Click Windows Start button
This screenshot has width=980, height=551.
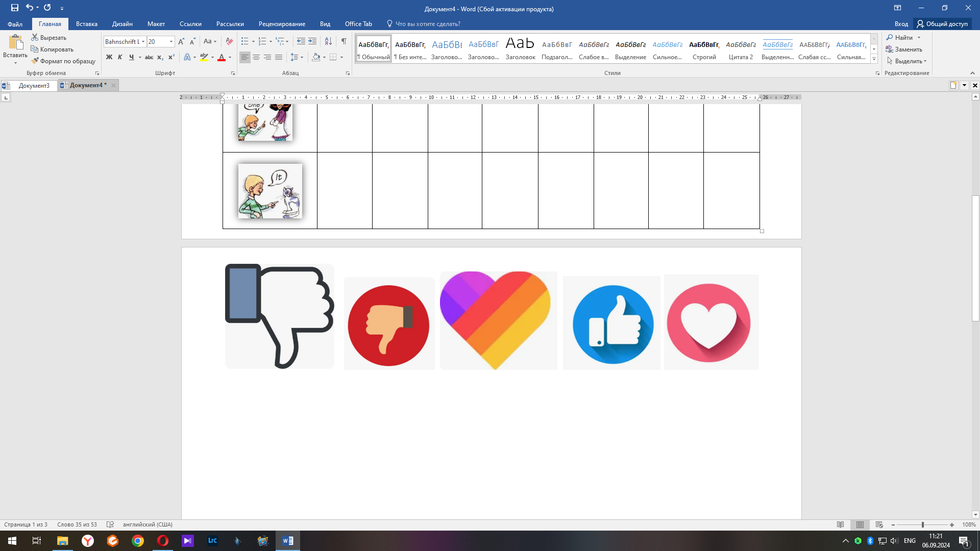point(12,541)
